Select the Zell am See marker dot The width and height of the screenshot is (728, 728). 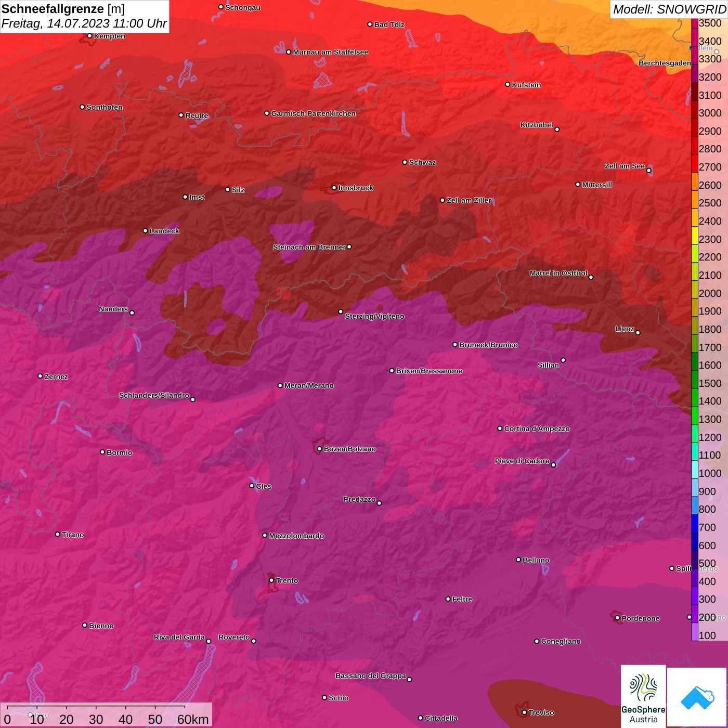pyautogui.click(x=648, y=171)
